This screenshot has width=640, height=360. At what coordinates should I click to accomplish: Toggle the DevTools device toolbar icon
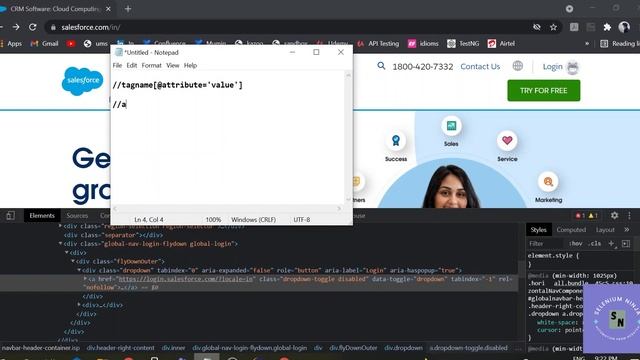coord(10,216)
